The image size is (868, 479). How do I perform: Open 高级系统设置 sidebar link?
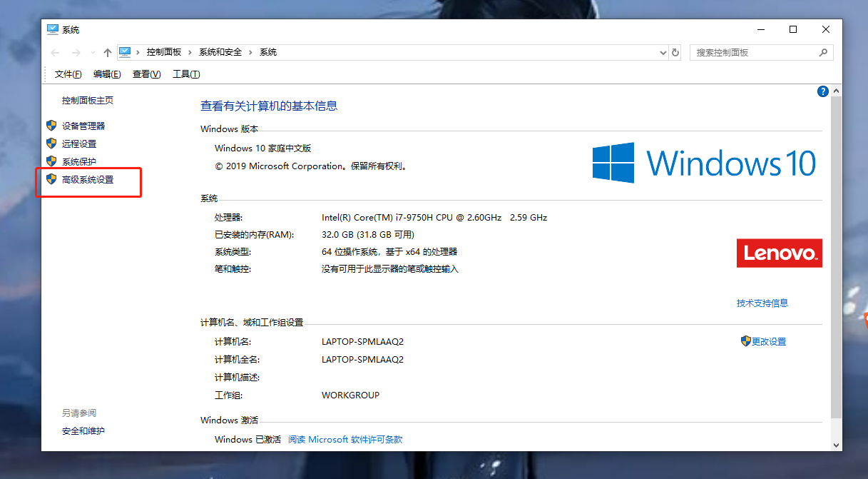tap(88, 180)
